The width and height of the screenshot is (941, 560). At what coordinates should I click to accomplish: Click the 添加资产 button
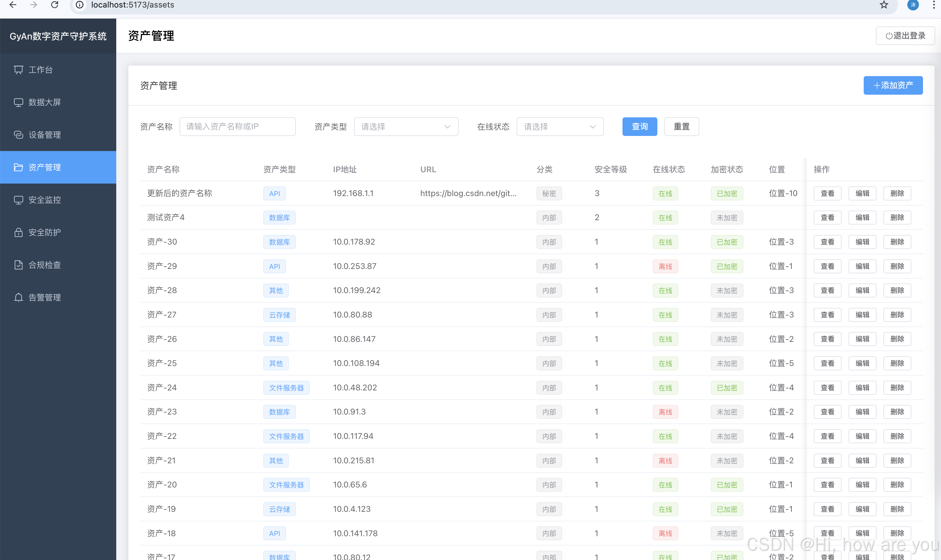tap(893, 85)
